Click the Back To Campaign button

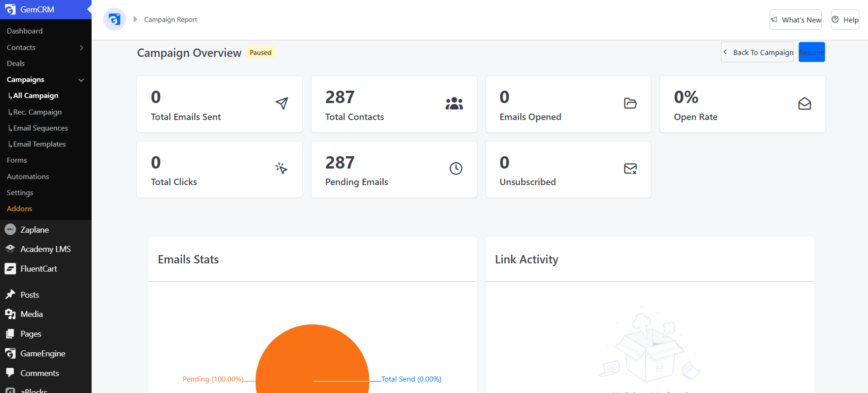(757, 52)
